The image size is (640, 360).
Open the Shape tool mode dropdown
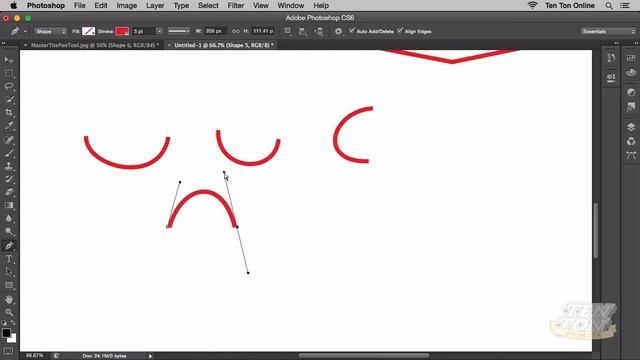tap(50, 31)
